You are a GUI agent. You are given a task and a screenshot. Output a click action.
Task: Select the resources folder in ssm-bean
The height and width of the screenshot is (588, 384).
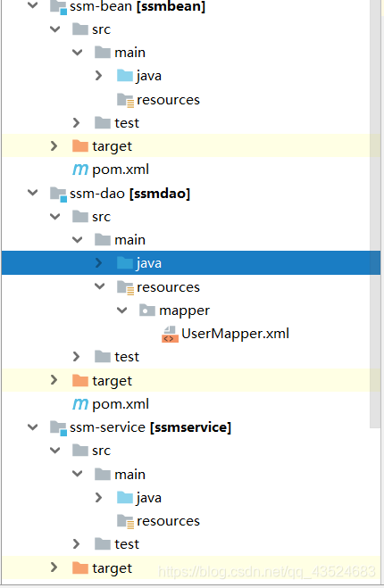point(168,100)
